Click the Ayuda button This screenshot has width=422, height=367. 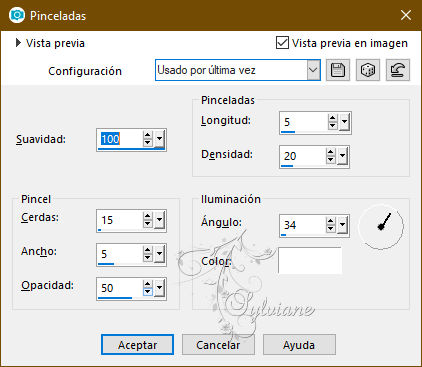pos(299,345)
